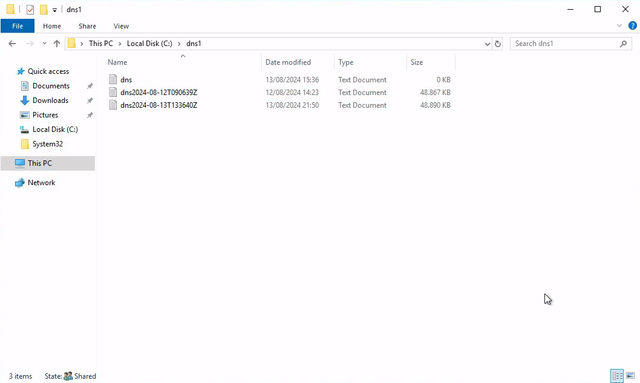Switch to Large icons view in status bar
Screen dimensions: 640x383
point(631,376)
